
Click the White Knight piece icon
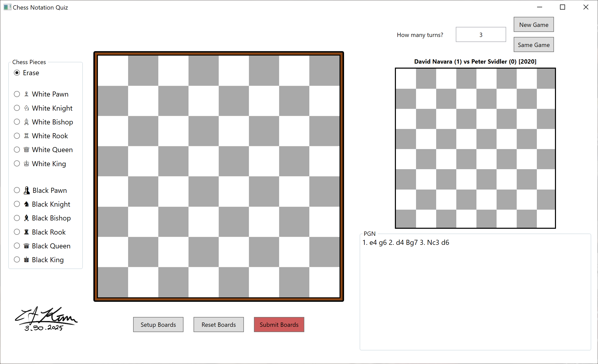pyautogui.click(x=26, y=108)
